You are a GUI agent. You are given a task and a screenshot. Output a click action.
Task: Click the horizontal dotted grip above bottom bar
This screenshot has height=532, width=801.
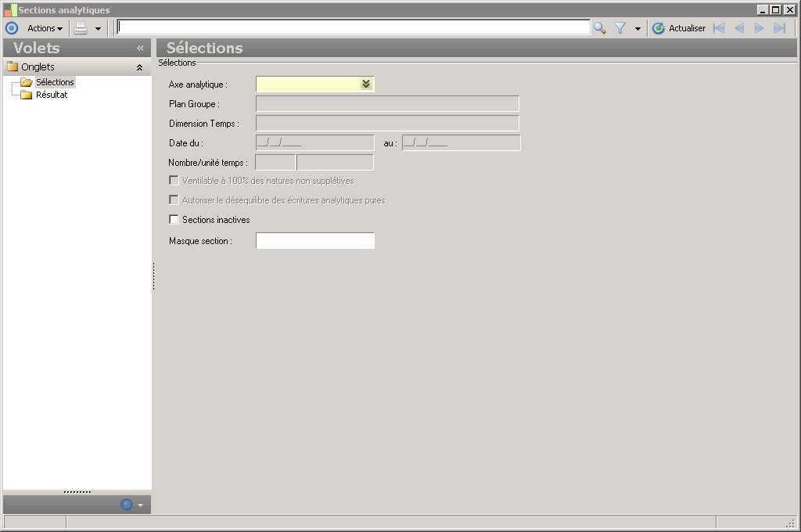[x=77, y=492]
